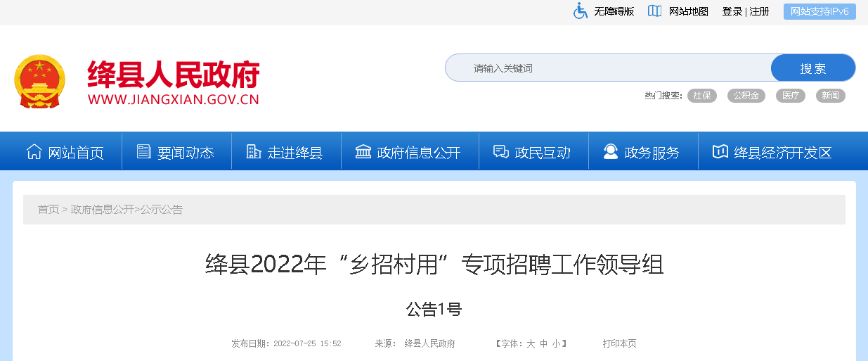Click the 登录 login link
Viewport: 868px width, 361px height.
coord(732,11)
